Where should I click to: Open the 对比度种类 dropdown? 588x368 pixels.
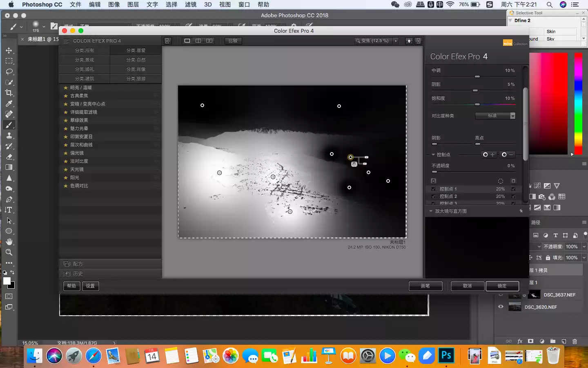[x=495, y=116]
